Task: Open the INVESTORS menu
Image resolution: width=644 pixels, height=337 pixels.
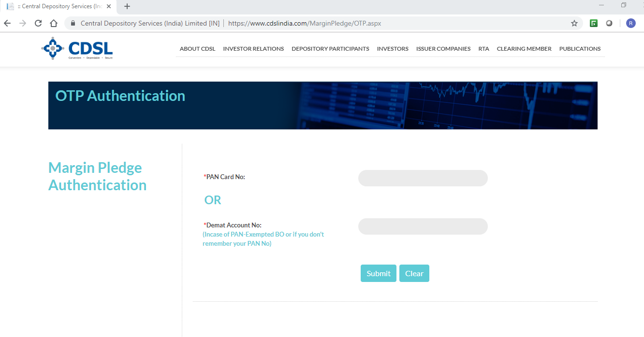Action: coord(393,49)
